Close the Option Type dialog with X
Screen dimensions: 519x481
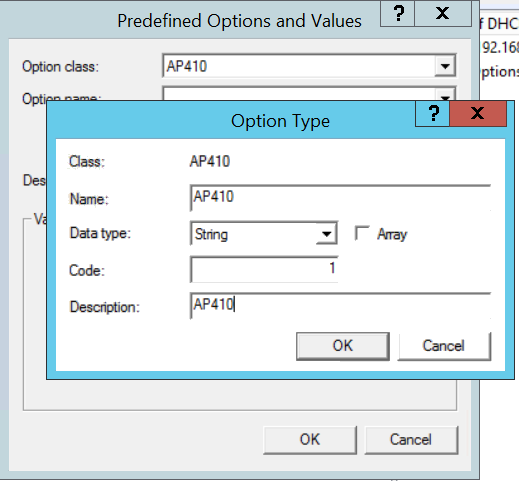[478, 114]
